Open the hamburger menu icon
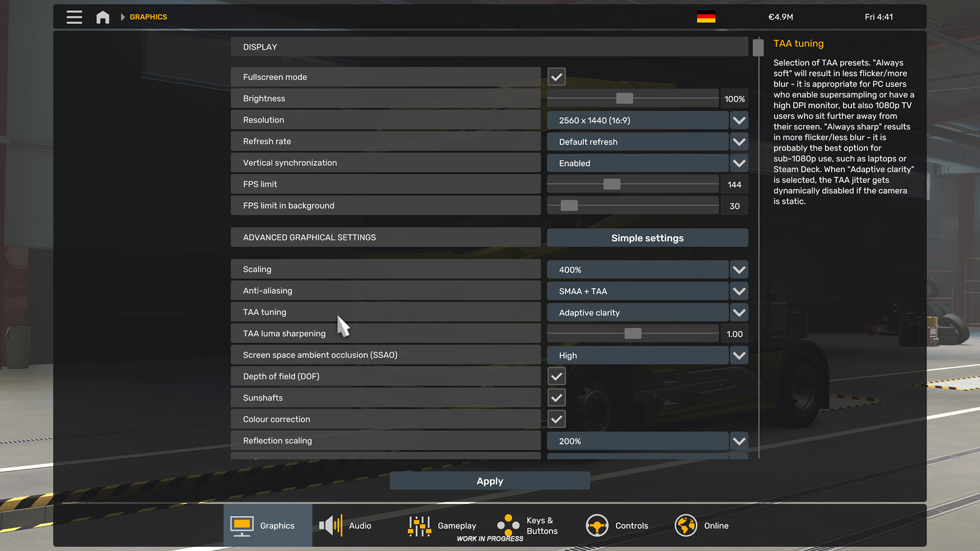This screenshot has height=551, width=980. [x=74, y=17]
